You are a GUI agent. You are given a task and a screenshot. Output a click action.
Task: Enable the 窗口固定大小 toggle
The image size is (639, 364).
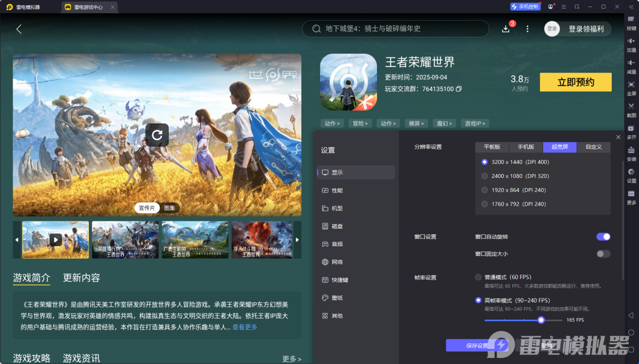tap(603, 254)
